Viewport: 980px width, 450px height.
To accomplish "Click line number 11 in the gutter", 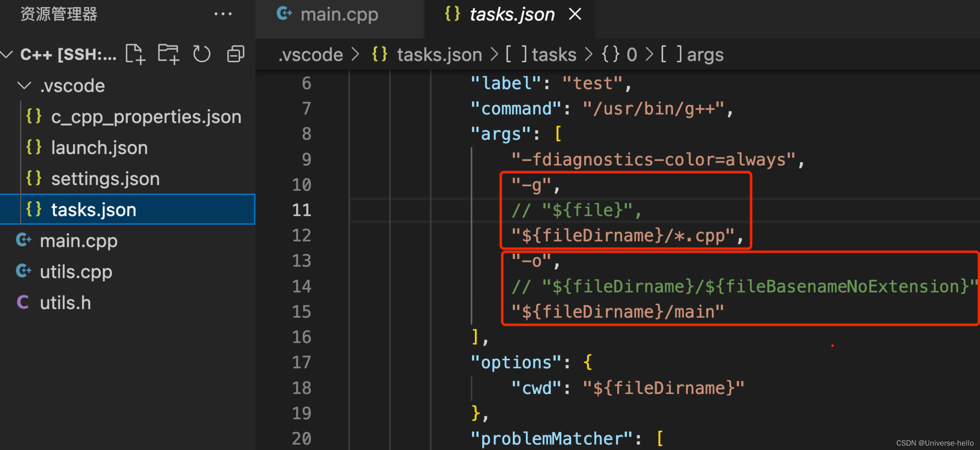I will pos(302,210).
